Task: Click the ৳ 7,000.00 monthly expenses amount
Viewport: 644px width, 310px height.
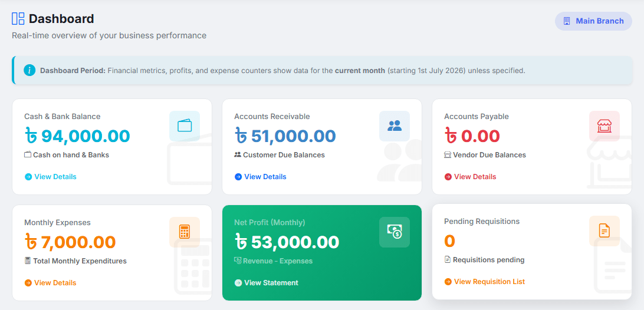Action: pos(70,242)
